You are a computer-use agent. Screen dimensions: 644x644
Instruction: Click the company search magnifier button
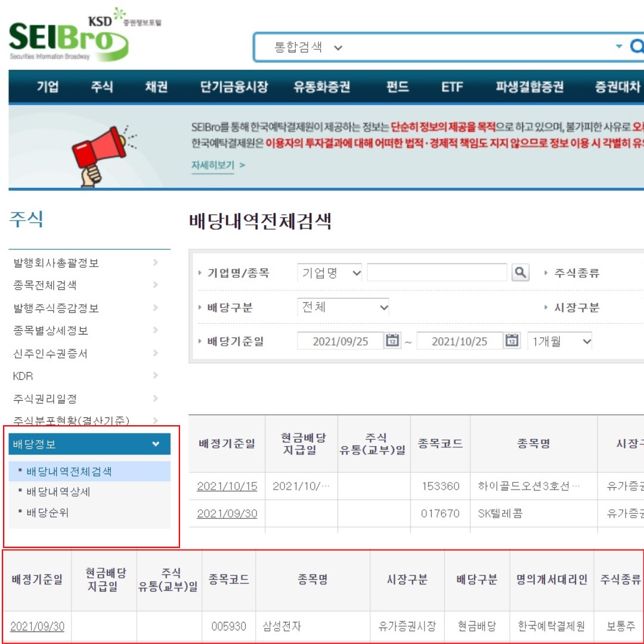coord(520,273)
